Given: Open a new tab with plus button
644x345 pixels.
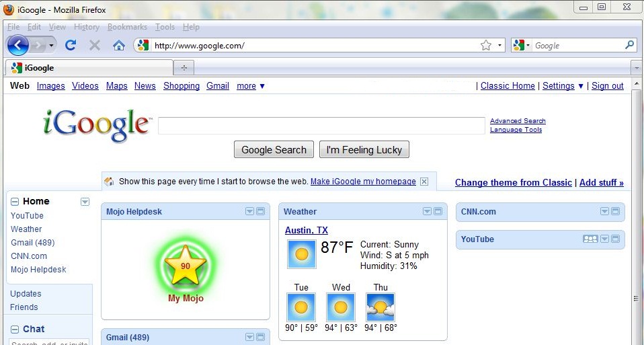Looking at the screenshot, I should 184,68.
